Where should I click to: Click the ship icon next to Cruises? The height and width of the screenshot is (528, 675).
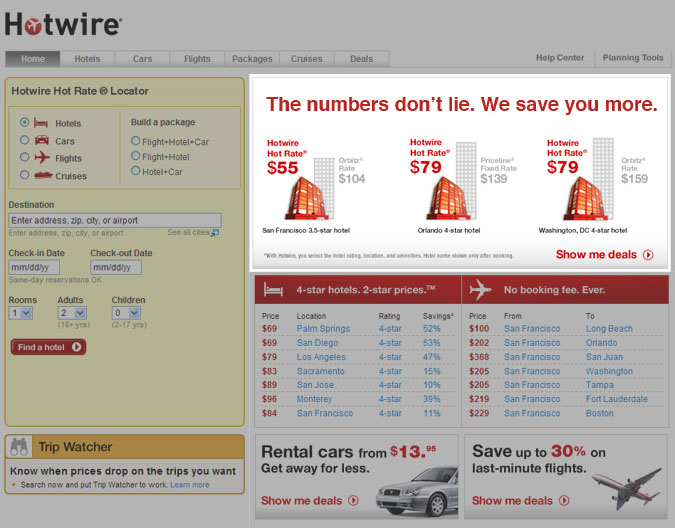click(x=43, y=175)
